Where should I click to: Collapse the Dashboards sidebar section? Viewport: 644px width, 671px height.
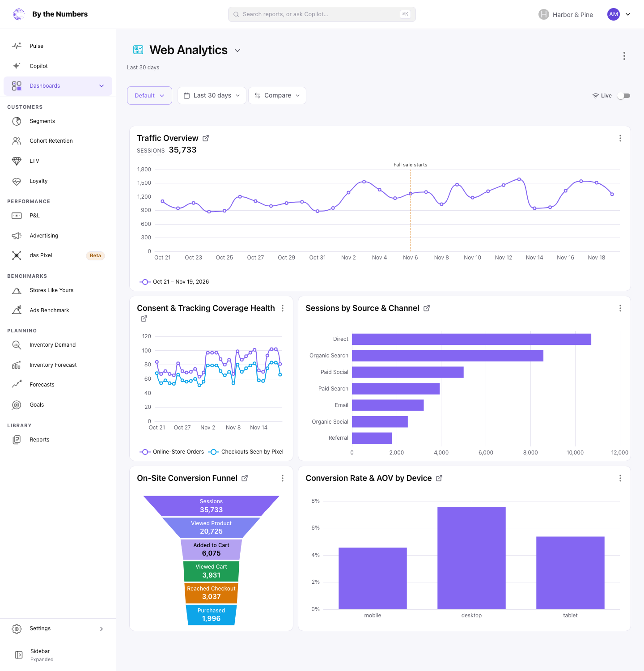click(x=102, y=86)
